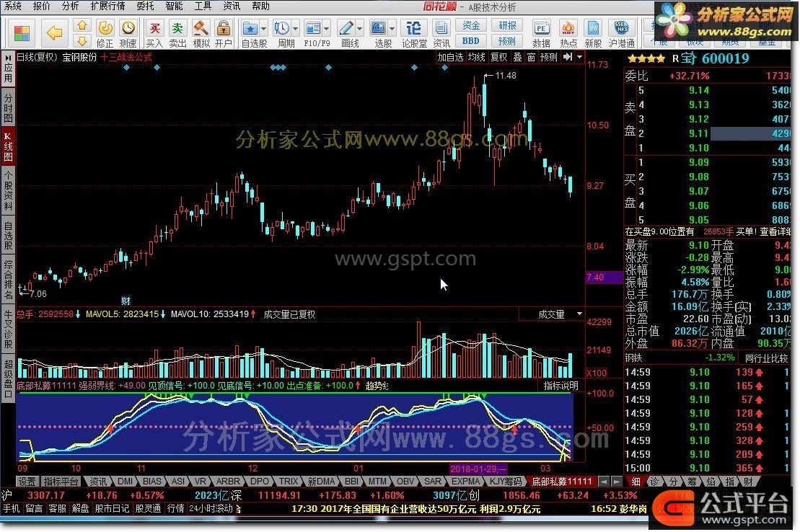Viewport: 800px width, 532px height.
Task: Click the BBD button
Action: (x=471, y=41)
